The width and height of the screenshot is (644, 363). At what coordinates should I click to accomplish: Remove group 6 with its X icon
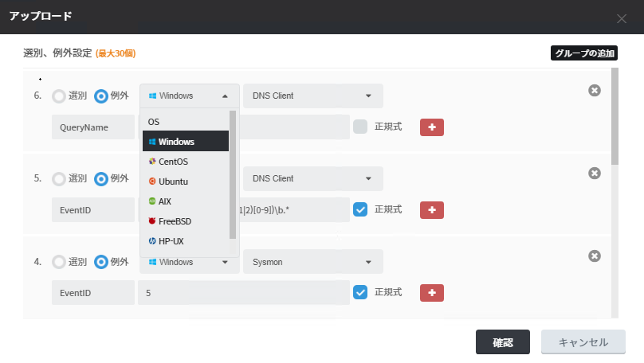(594, 91)
